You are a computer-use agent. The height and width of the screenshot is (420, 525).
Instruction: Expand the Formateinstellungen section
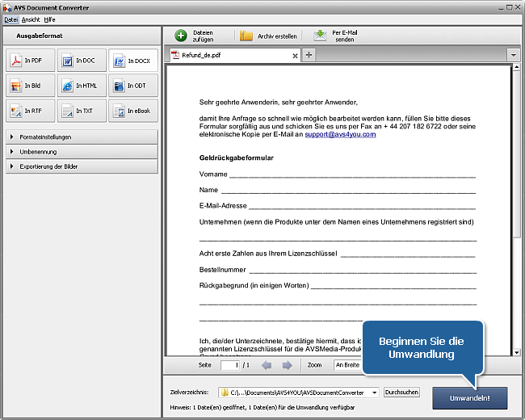click(x=81, y=137)
